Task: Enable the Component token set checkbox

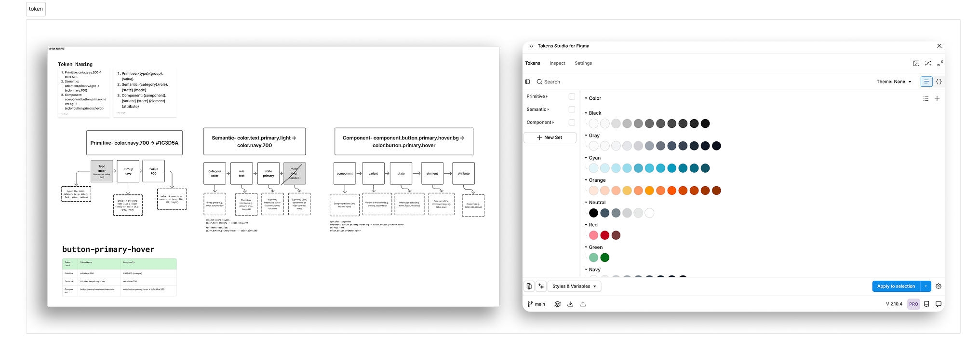Action: point(572,123)
